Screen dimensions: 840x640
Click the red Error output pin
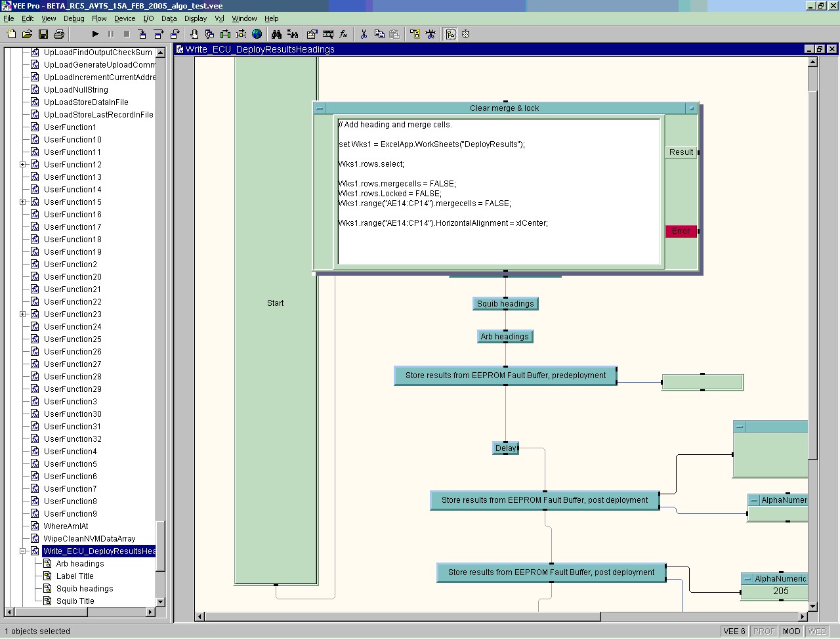click(681, 231)
